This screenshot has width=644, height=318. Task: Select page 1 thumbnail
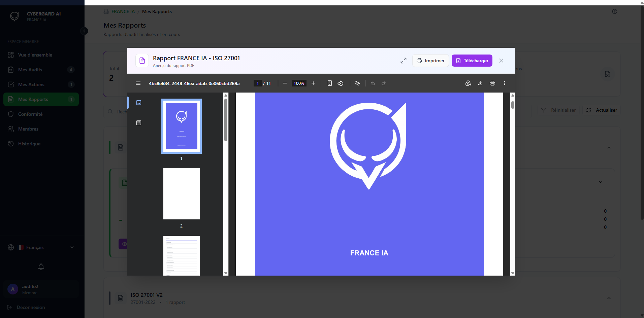[182, 126]
